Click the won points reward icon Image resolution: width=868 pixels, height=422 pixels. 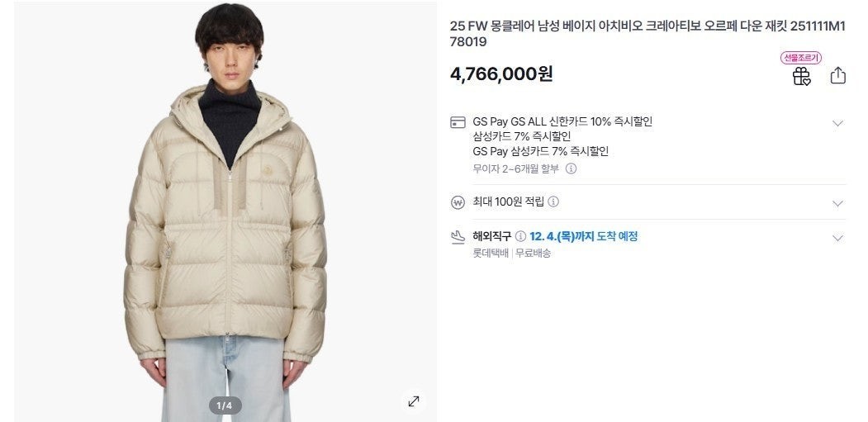pos(458,202)
